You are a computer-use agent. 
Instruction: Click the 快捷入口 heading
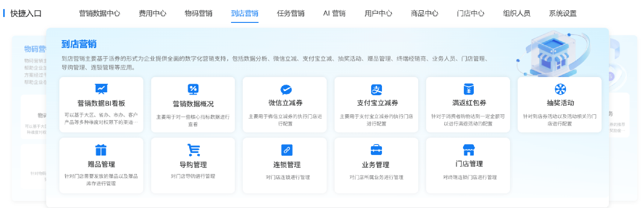pyautogui.click(x=26, y=13)
